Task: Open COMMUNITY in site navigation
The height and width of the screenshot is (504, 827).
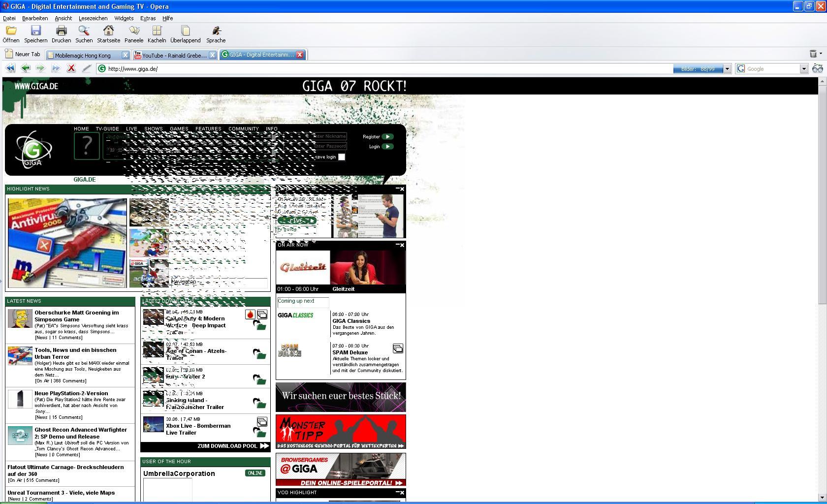Action: pos(243,128)
